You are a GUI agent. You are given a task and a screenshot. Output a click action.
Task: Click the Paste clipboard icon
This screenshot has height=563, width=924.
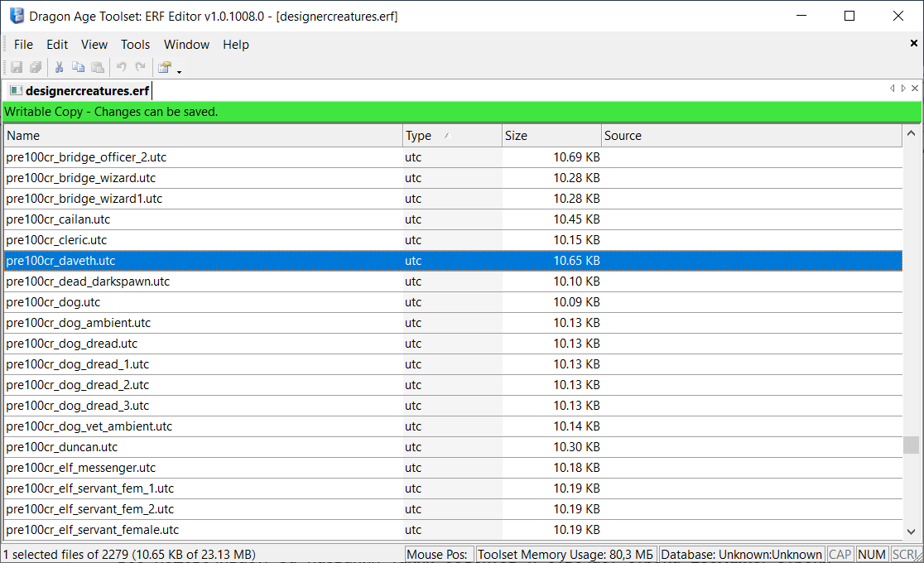pyautogui.click(x=98, y=67)
